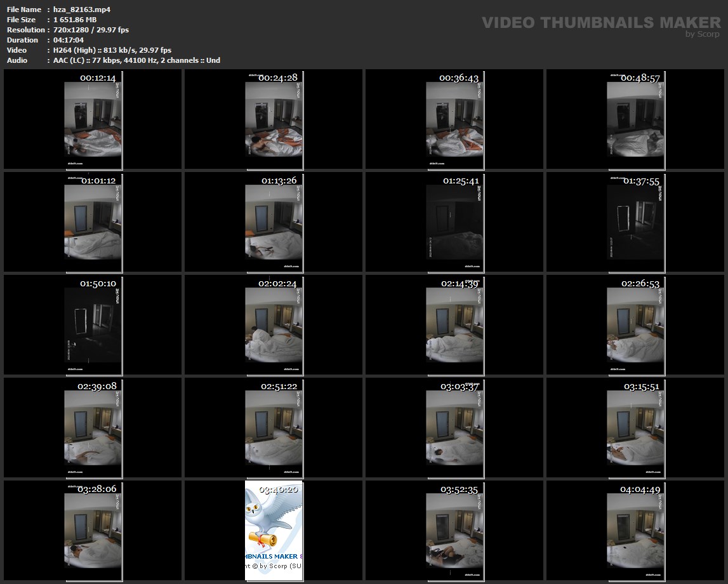Click the 'File Name' label

pos(23,10)
